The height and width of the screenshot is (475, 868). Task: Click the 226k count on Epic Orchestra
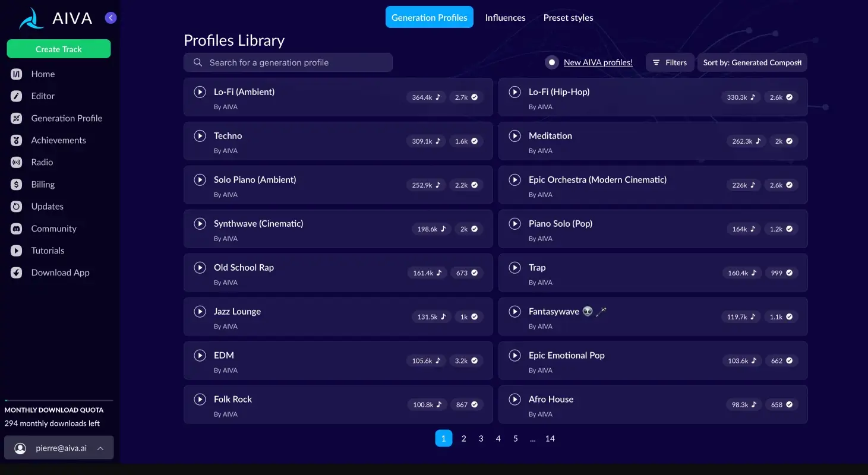tap(743, 185)
